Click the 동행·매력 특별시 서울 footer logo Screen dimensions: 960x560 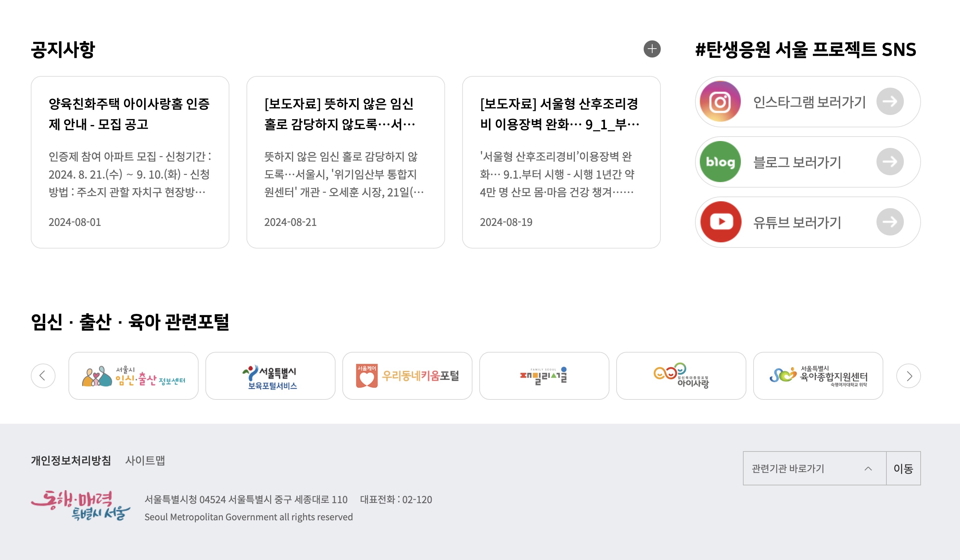tap(80, 506)
